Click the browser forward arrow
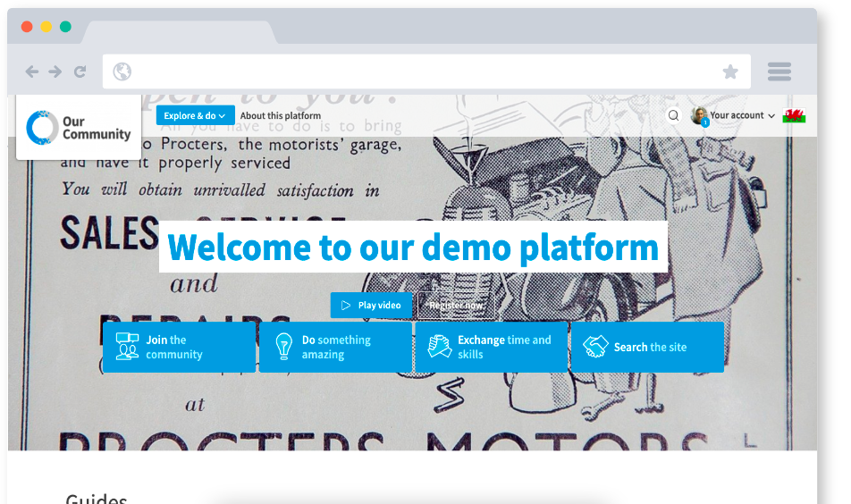This screenshot has height=504, width=851. click(x=55, y=71)
